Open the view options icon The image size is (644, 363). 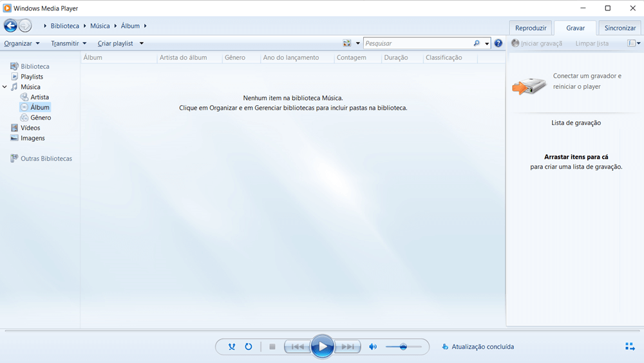[347, 43]
